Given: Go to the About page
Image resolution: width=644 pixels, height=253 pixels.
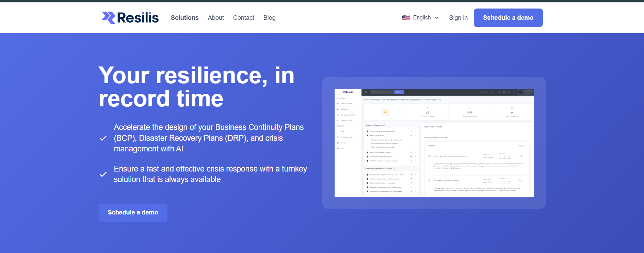Looking at the screenshot, I should (x=216, y=18).
